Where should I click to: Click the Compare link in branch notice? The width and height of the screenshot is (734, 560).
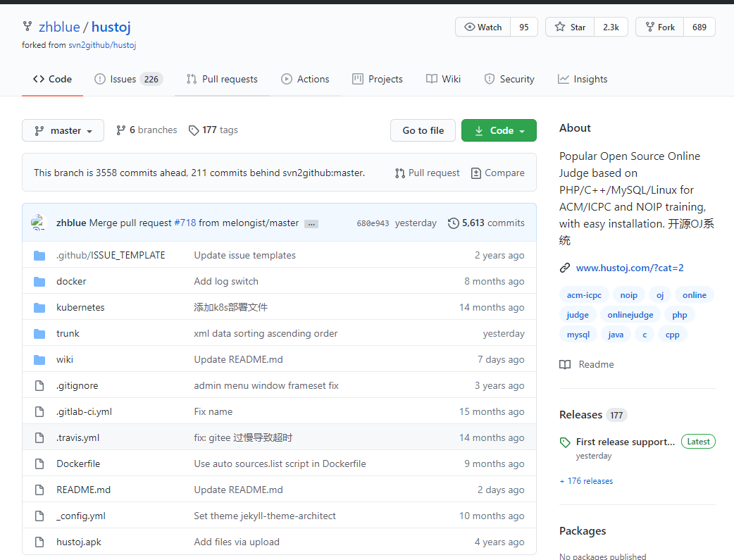point(497,173)
